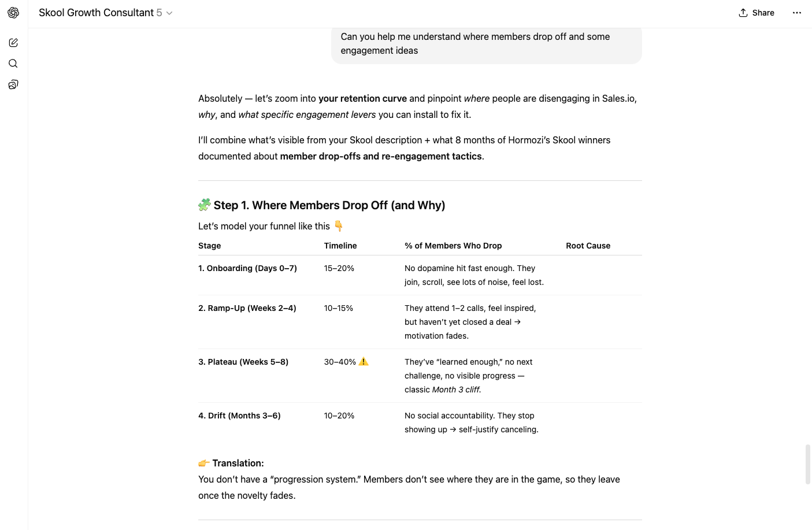Open the three-dot conversation options menu
This screenshot has height=530, width=812.
(796, 13)
